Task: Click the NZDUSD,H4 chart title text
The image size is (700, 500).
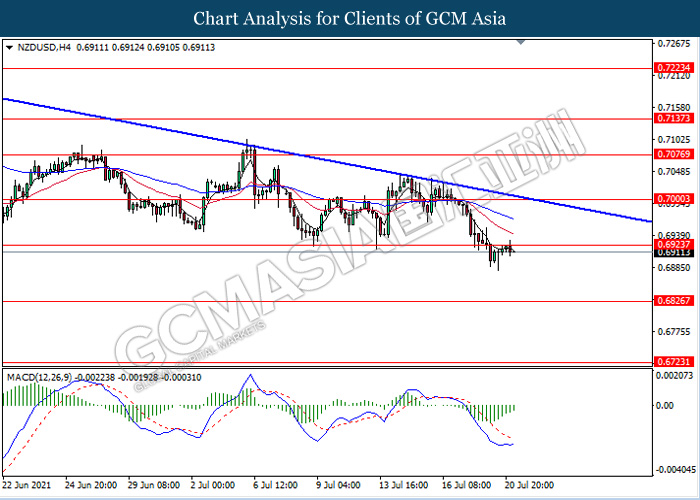Action: pyautogui.click(x=44, y=47)
